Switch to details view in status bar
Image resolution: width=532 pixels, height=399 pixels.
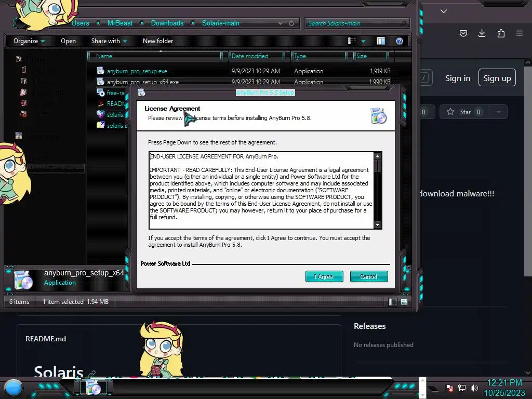click(x=393, y=302)
